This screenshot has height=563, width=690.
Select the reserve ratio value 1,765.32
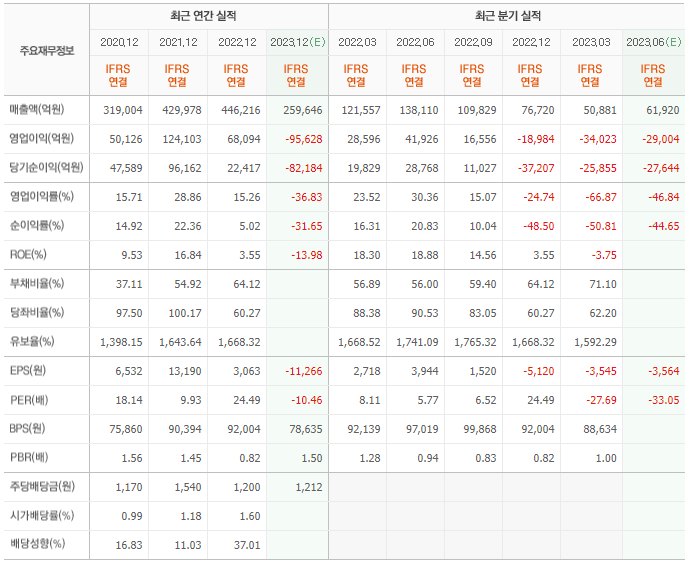475,342
